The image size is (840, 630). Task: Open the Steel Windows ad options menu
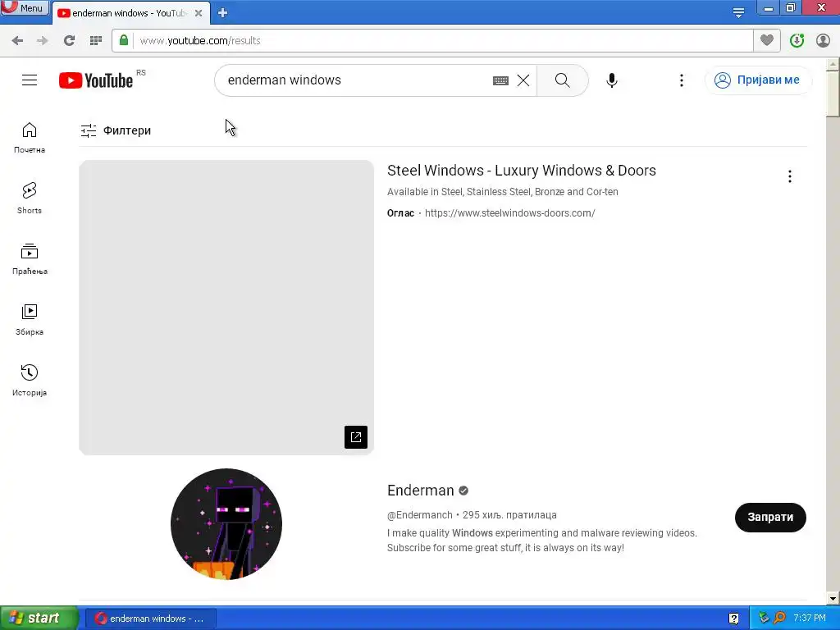coord(790,176)
